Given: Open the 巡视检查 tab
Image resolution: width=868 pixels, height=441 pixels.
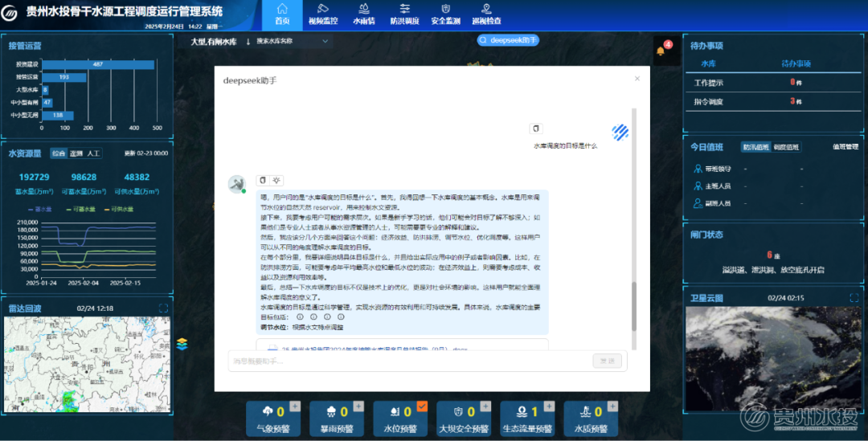Looking at the screenshot, I should [x=486, y=15].
